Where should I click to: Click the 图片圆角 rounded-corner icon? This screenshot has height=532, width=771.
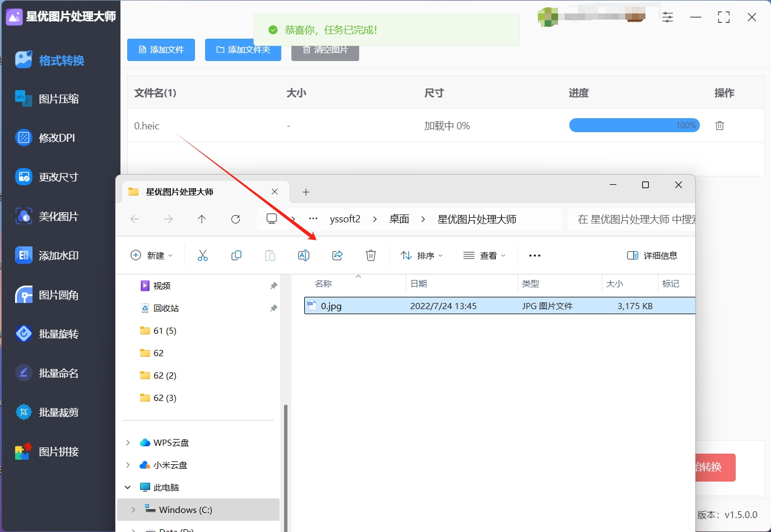click(x=24, y=295)
